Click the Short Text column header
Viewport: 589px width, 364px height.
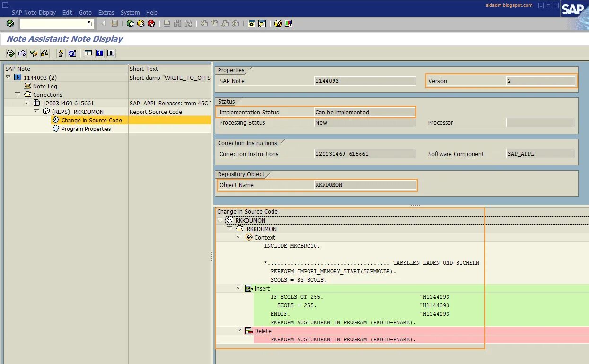point(169,69)
